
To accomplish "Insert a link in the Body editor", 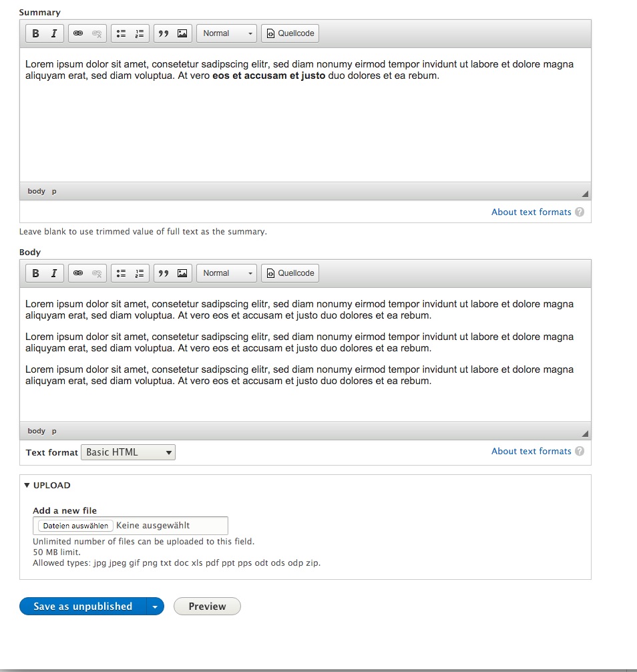I will click(78, 273).
